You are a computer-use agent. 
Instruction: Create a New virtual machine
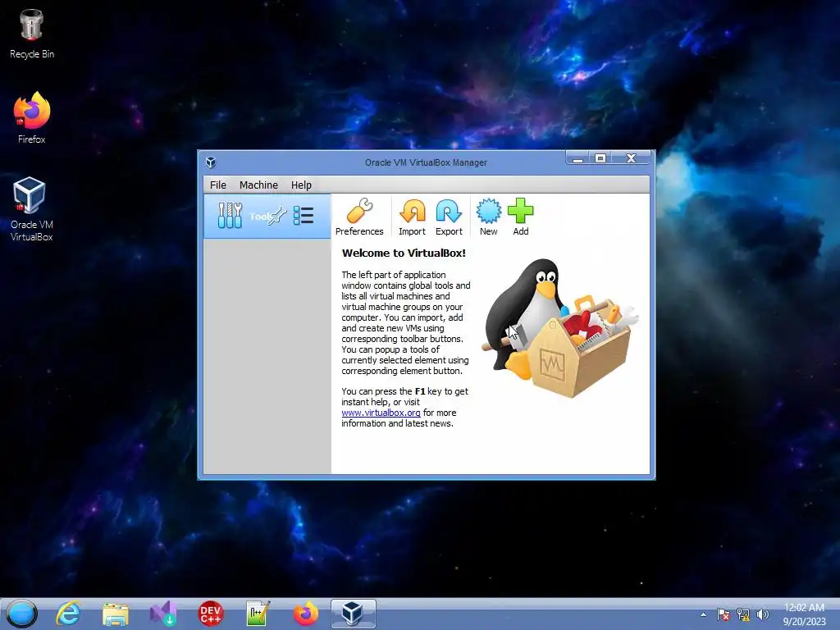click(x=489, y=217)
